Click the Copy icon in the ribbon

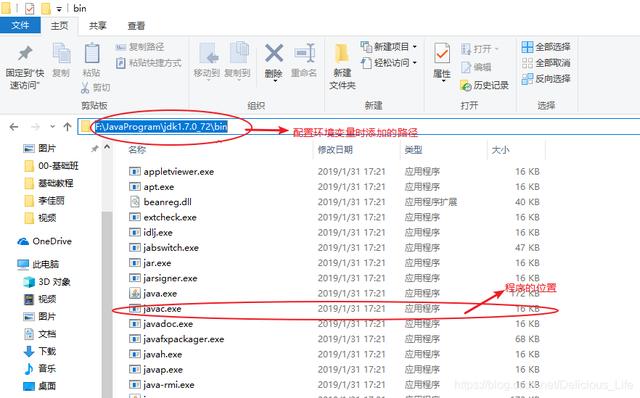coord(61,53)
